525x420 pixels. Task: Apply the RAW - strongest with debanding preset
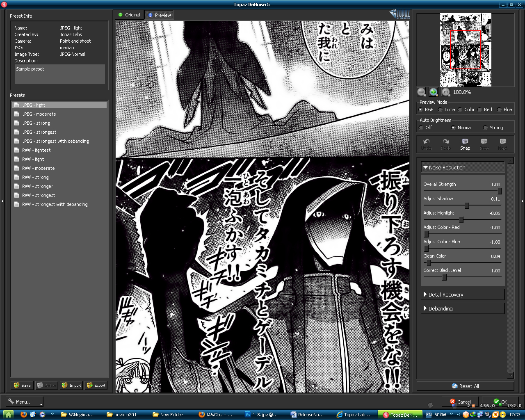(x=59, y=204)
